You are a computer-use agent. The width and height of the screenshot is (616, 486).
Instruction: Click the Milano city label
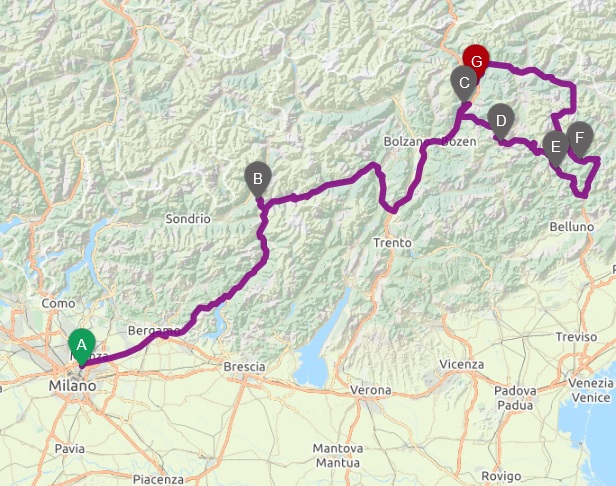pos(72,386)
